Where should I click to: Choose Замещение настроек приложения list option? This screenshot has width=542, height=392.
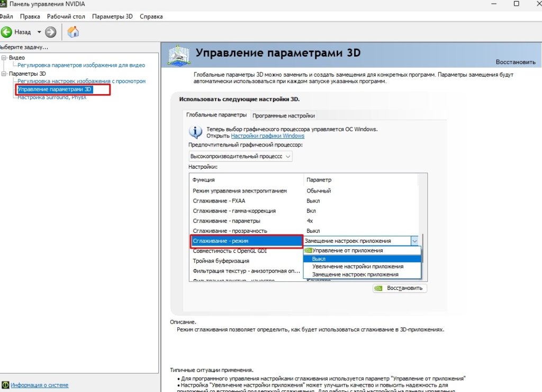(362, 275)
